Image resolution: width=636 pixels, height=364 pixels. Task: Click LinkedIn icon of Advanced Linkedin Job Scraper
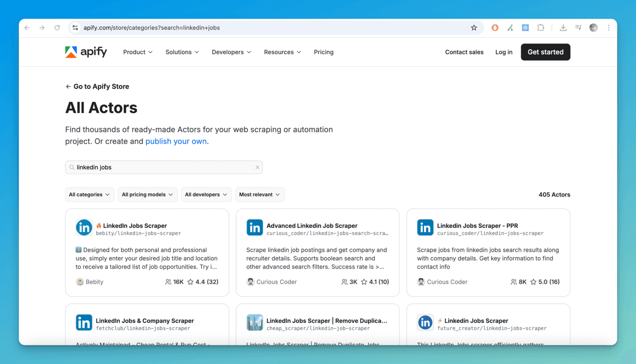click(254, 228)
